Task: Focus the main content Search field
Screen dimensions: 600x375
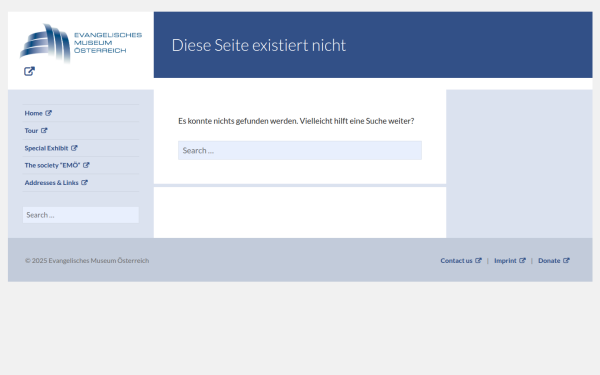Action: click(300, 150)
